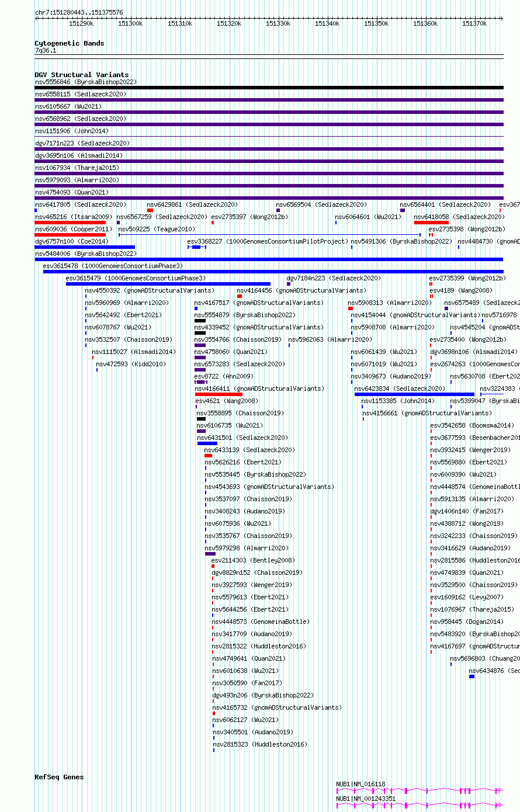
Task: Click nsv958445 (Dogan2014) label
Action: 467,622
